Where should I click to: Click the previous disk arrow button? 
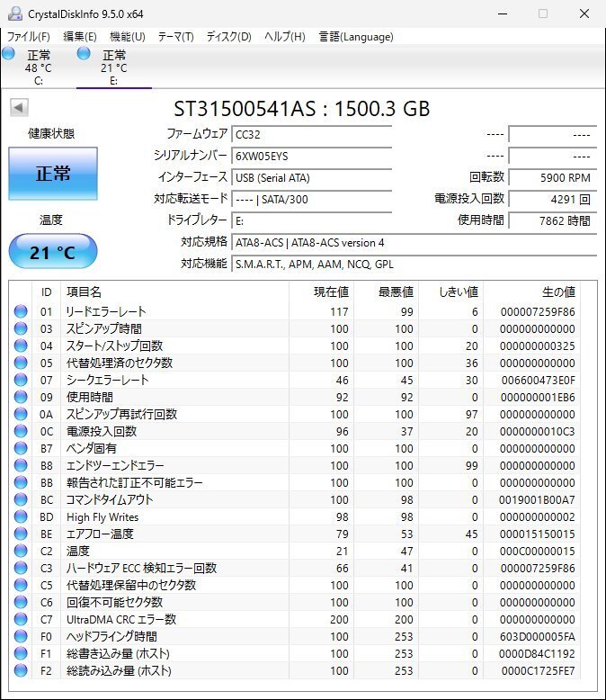point(19,108)
